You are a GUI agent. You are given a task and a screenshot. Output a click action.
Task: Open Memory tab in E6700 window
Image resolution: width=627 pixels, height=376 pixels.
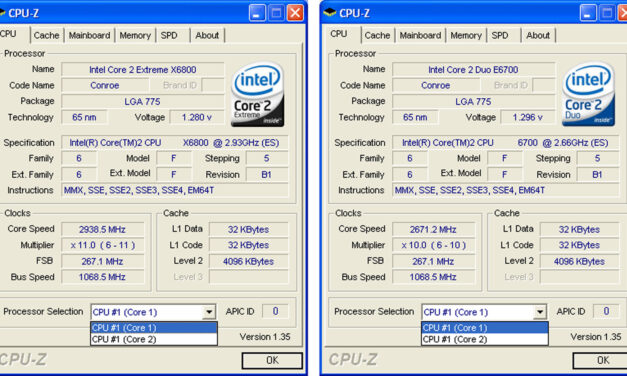pyautogui.click(x=466, y=35)
